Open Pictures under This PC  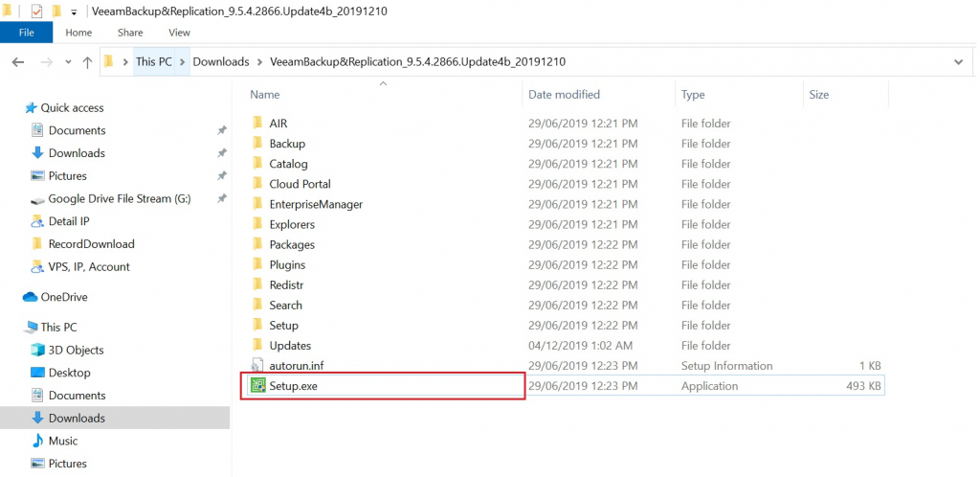point(68,464)
